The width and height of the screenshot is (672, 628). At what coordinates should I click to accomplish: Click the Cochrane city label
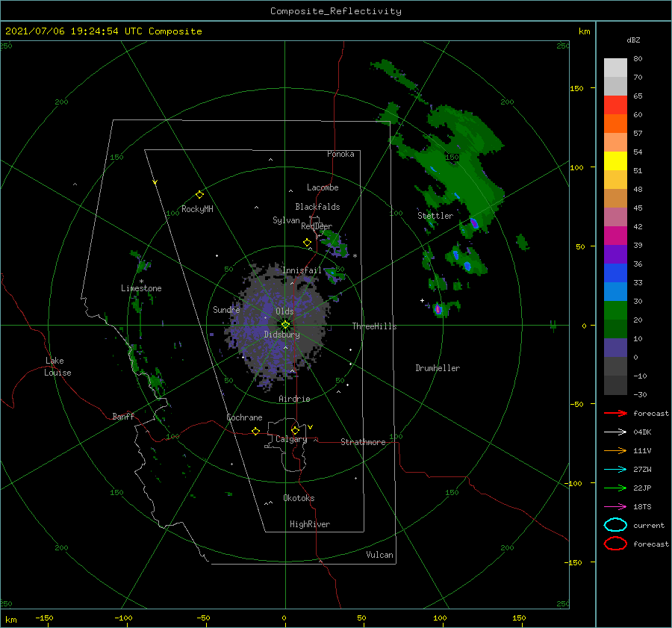244,417
